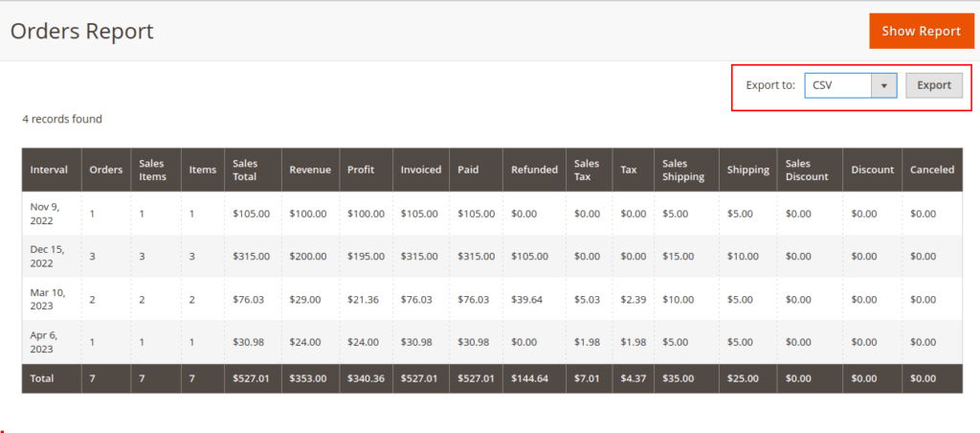Click the Invoiced column header
Image resolution: width=980 pixels, height=433 pixels.
421,170
